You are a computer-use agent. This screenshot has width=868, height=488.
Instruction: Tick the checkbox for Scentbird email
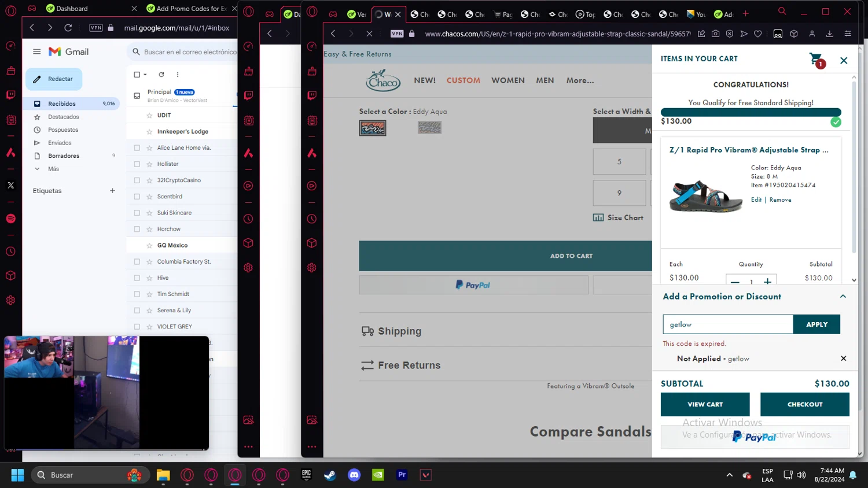137,197
